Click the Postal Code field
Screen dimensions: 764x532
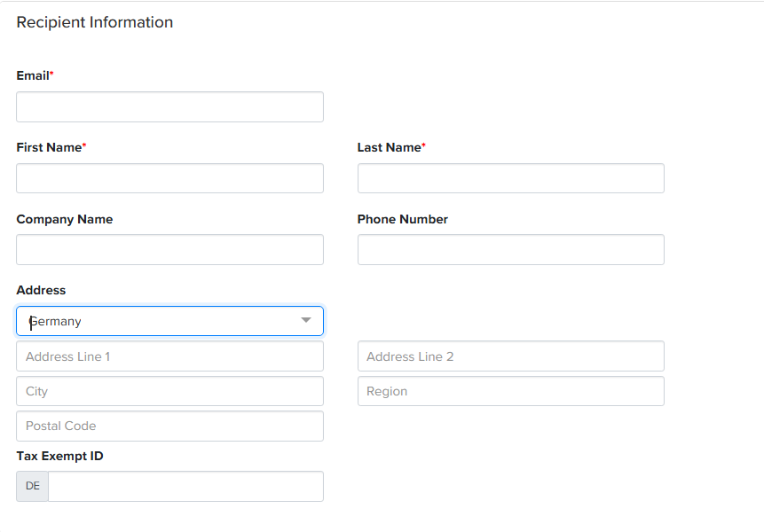point(169,426)
